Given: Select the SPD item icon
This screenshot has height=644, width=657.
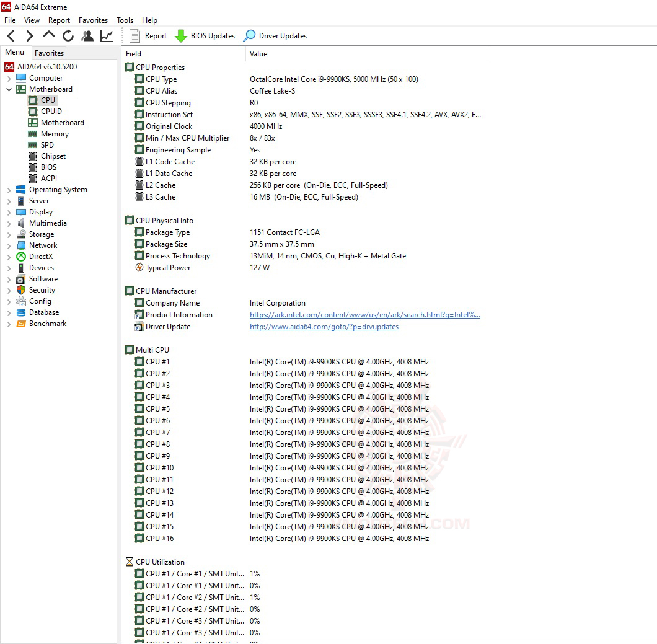Looking at the screenshot, I should tap(33, 145).
